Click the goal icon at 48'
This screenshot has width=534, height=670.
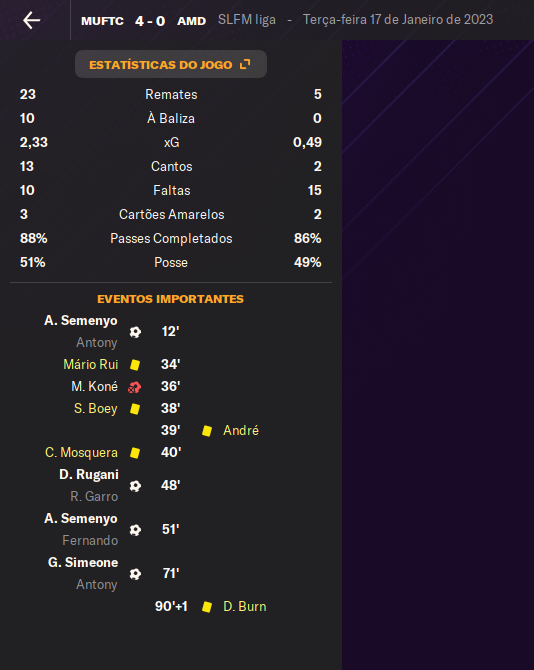coord(135,486)
